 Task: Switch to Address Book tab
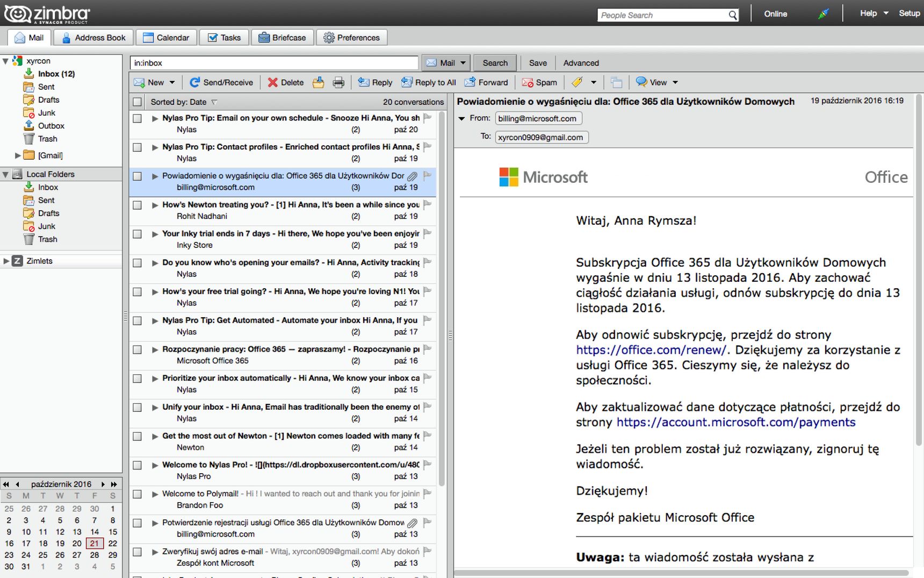(x=93, y=38)
